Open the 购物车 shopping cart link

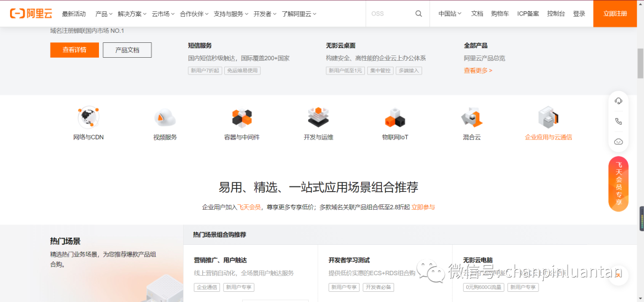pos(500,14)
